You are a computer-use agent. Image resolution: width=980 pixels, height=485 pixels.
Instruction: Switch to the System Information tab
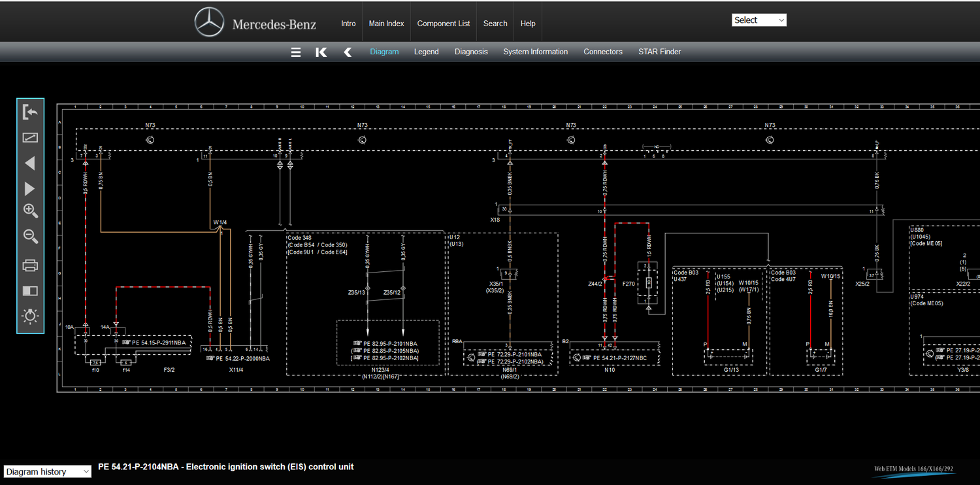pyautogui.click(x=535, y=52)
